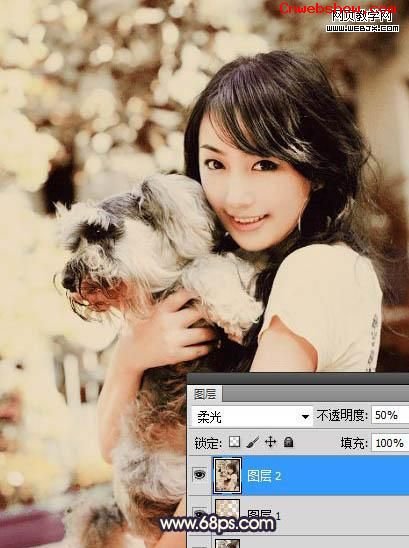The height and width of the screenshot is (548, 409).
Task: Click the empty tab strip beside 图层
Action: 315,394
